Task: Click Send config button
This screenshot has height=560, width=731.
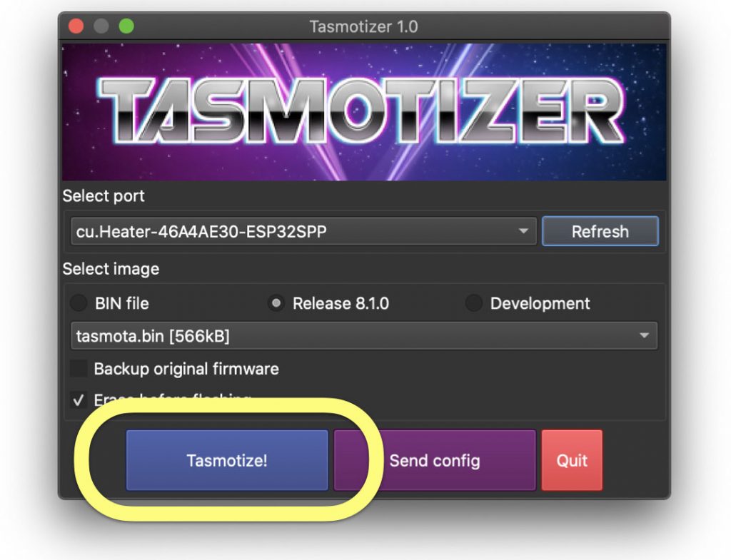Action: pyautogui.click(x=435, y=460)
